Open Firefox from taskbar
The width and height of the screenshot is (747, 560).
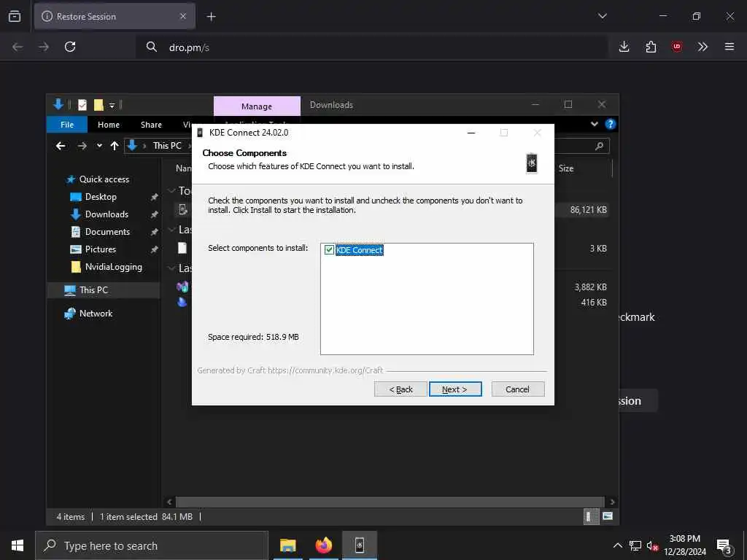[x=324, y=545]
